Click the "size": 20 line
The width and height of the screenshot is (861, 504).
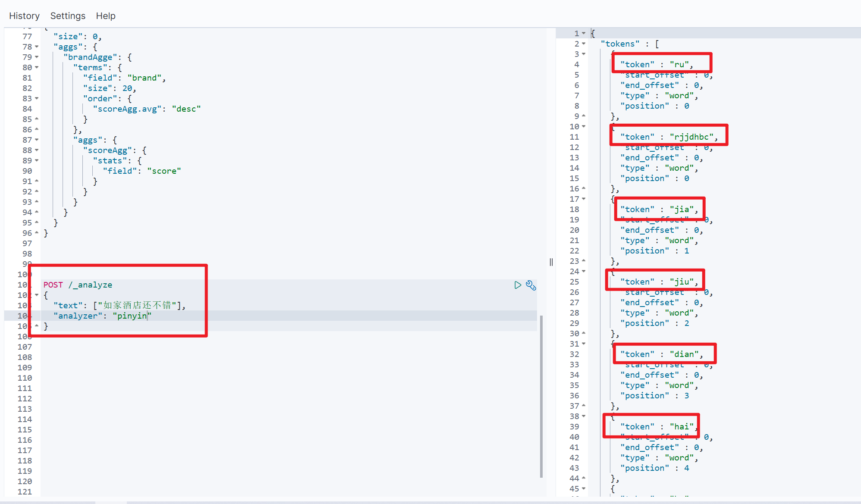point(110,88)
